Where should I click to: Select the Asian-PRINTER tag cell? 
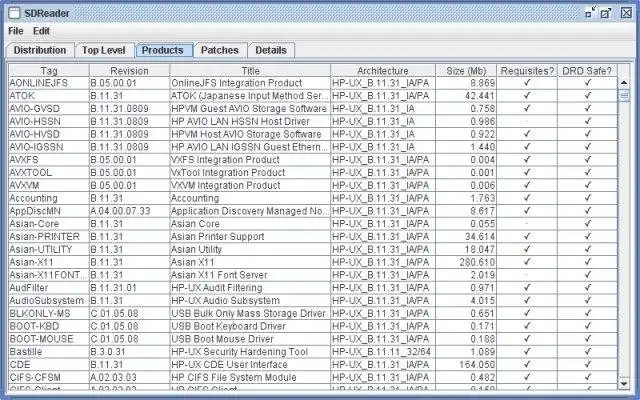pos(49,236)
